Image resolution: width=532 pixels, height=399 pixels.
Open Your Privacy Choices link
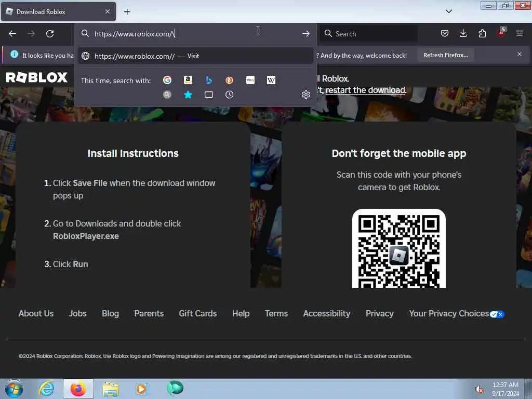click(x=457, y=314)
